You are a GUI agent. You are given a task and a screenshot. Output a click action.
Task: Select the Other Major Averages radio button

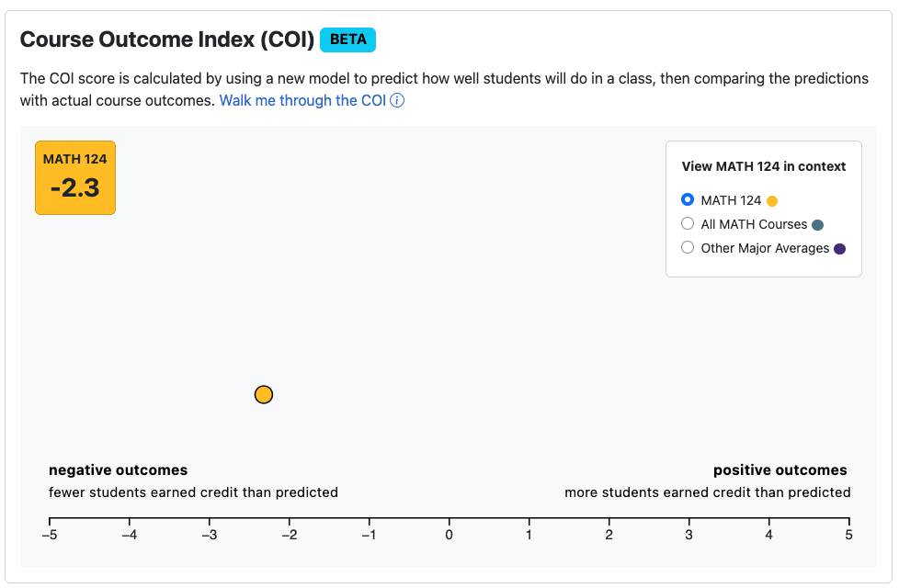pyautogui.click(x=687, y=247)
